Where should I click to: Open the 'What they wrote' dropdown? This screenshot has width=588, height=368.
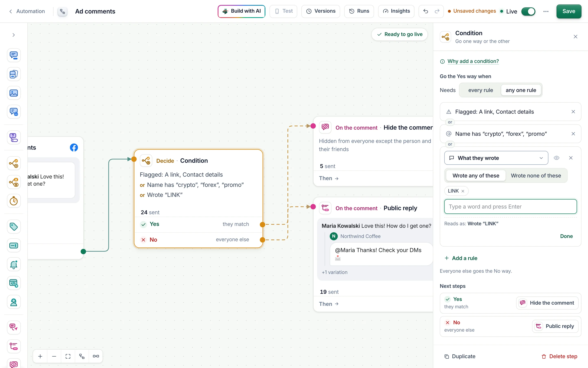496,158
